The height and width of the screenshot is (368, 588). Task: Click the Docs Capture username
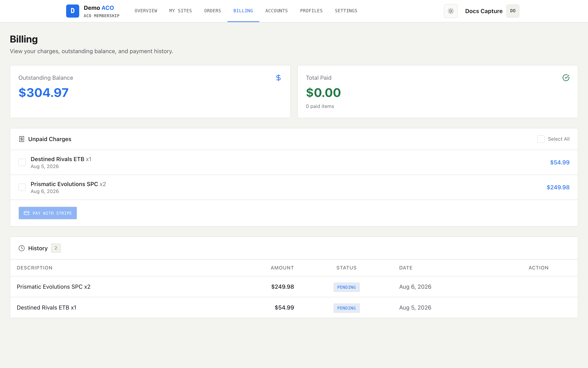click(484, 11)
